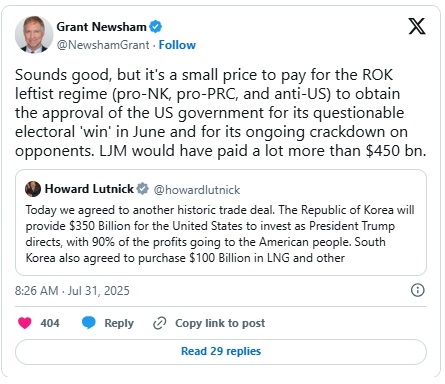Viewport: 445px width, 384px height.
Task: Click the blue reply bubble icon
Action: 89,323
